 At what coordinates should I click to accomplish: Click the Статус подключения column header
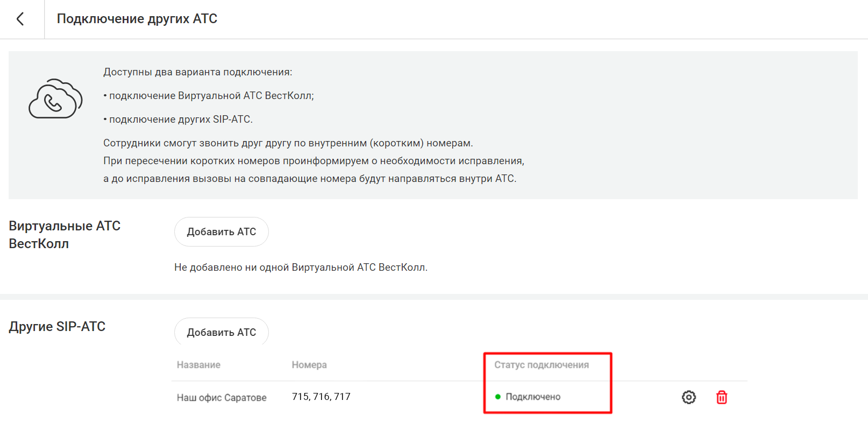click(x=542, y=365)
